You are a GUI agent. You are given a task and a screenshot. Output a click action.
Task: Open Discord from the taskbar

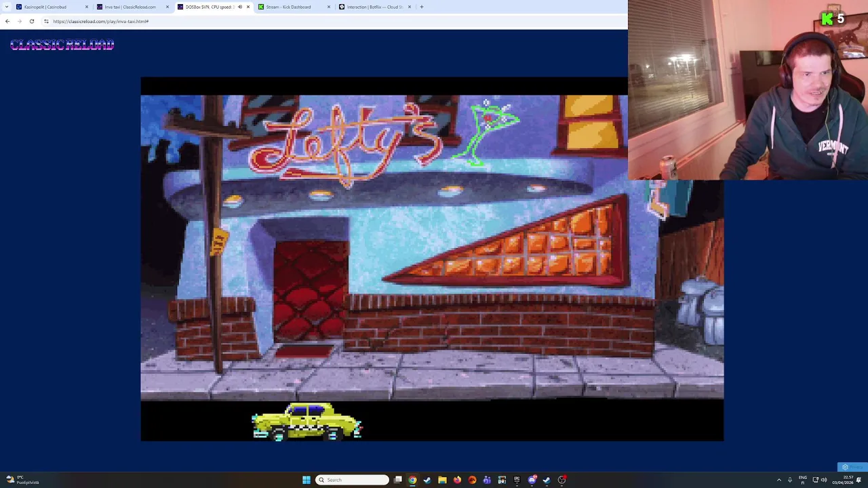coord(532,480)
